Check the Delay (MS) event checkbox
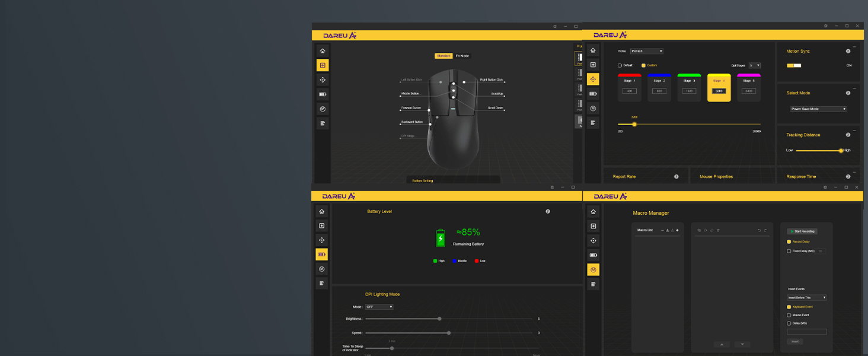Screen dimensions: 868x356 (x=789, y=323)
